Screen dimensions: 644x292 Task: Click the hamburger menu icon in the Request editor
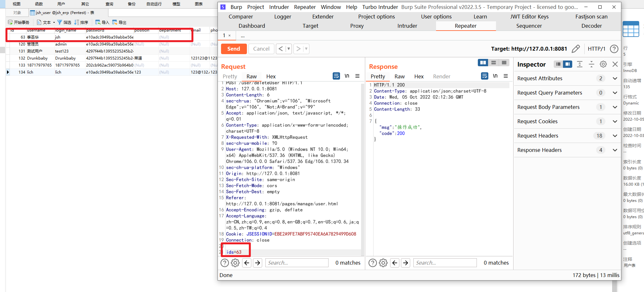[357, 76]
